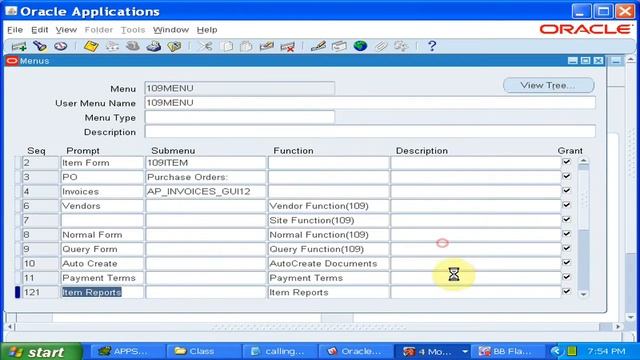This screenshot has width=640, height=360.
Task: Open the File menu
Action: pyautogui.click(x=15, y=30)
